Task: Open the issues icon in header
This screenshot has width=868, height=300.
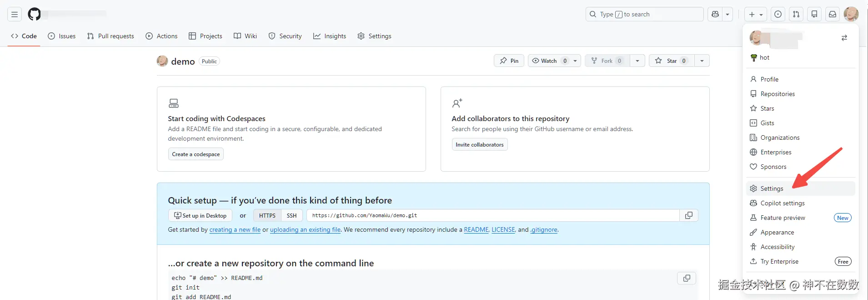Action: [778, 15]
